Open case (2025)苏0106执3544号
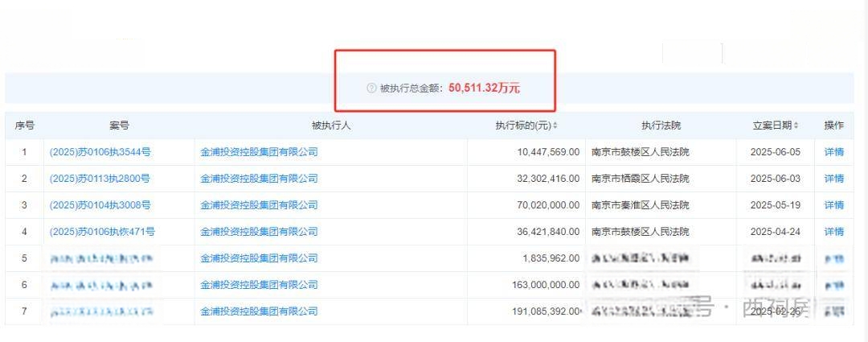This screenshot has width=868, height=342. (100, 152)
